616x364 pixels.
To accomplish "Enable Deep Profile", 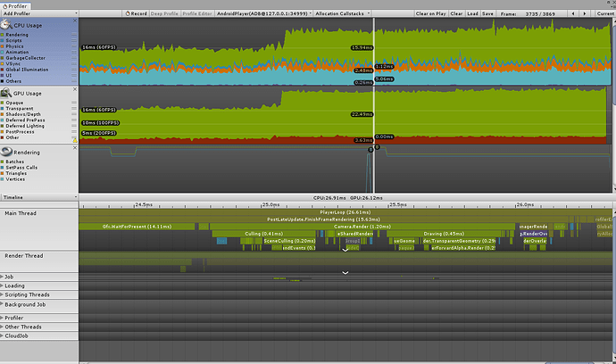I will [x=164, y=13].
